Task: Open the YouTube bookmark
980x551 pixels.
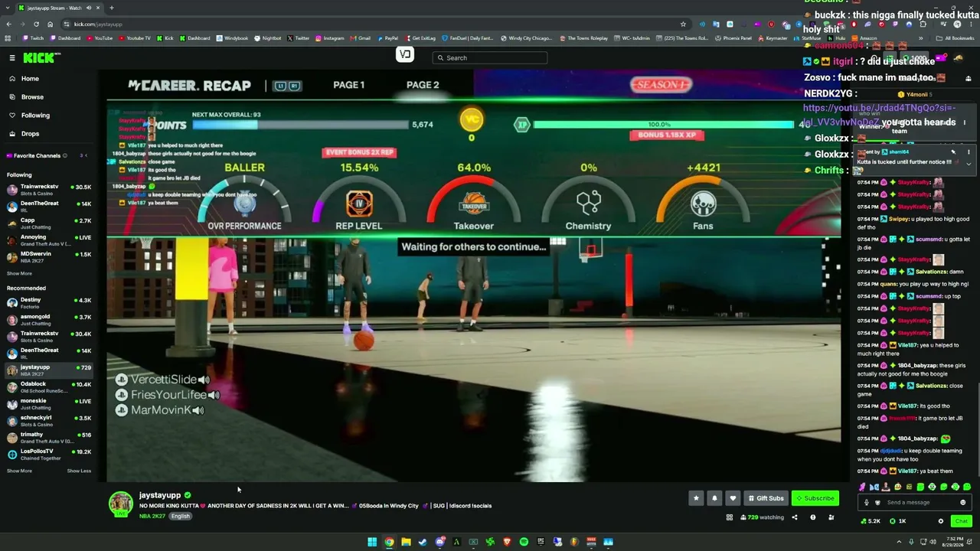Action: 100,38
